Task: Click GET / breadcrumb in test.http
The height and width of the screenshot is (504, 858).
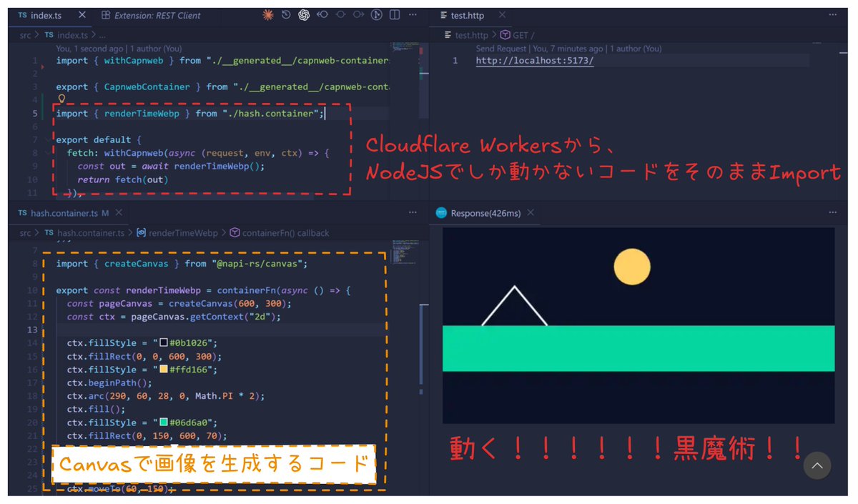Action: coord(518,35)
